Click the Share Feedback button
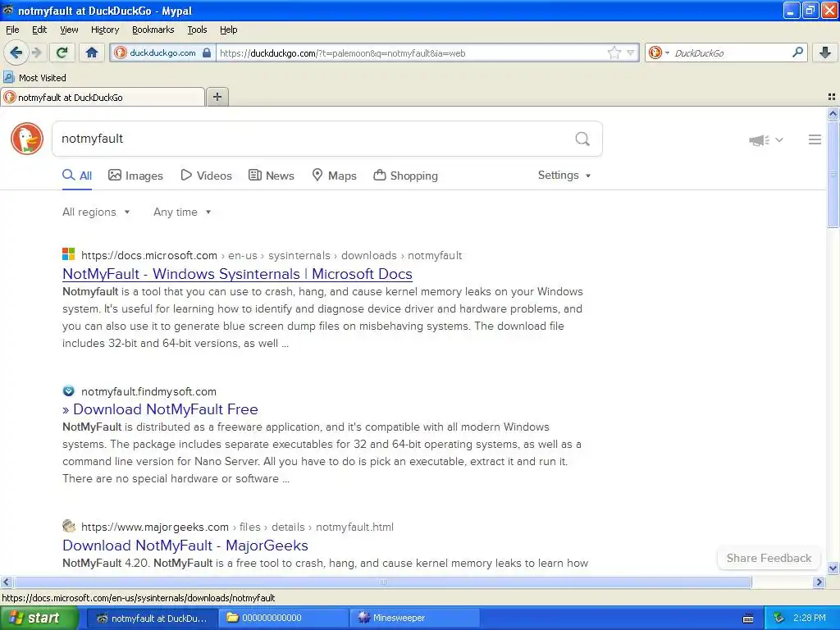This screenshot has width=840, height=630. 769,558
